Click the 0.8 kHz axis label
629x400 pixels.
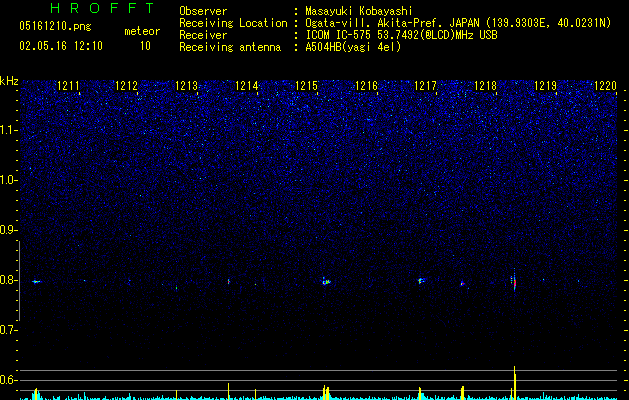click(8, 280)
